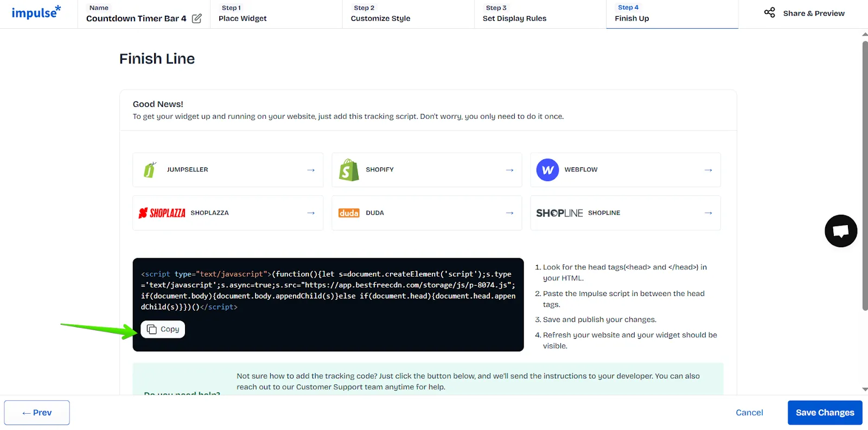Go to Step 2 Customize Style
This screenshot has height=430, width=868.
[x=408, y=14]
